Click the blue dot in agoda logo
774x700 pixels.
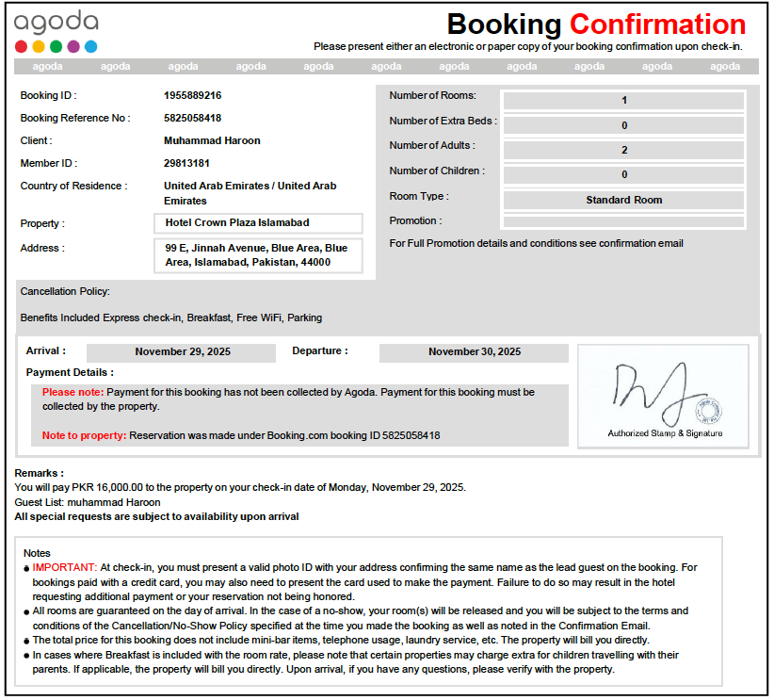click(91, 46)
